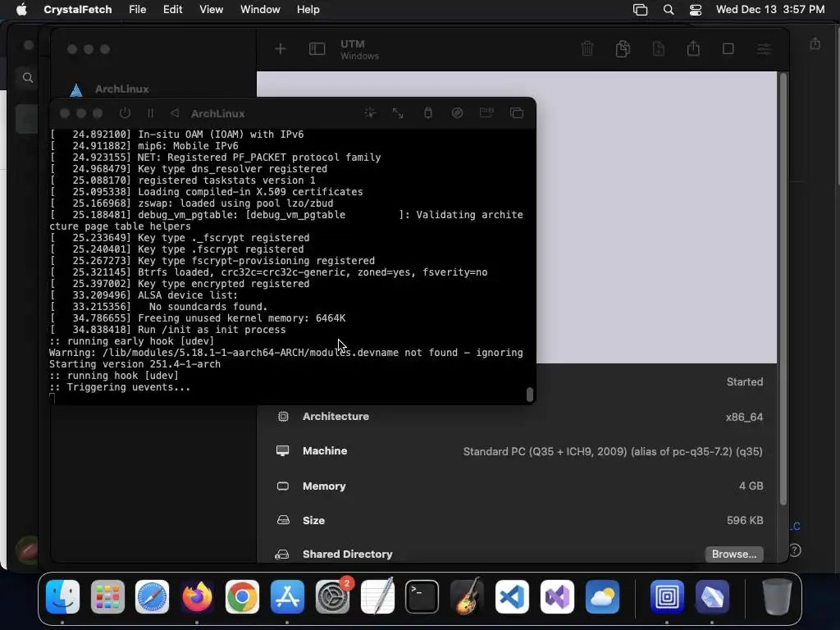Click the Started status text
The width and height of the screenshot is (840, 630).
pos(745,382)
